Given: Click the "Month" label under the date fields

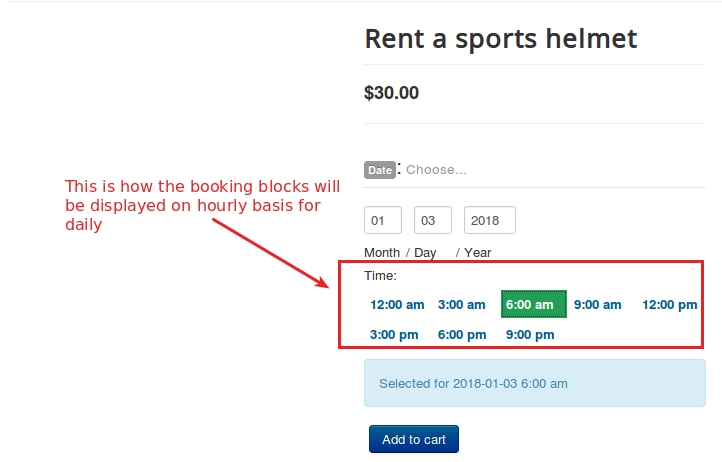Looking at the screenshot, I should (x=382, y=253).
